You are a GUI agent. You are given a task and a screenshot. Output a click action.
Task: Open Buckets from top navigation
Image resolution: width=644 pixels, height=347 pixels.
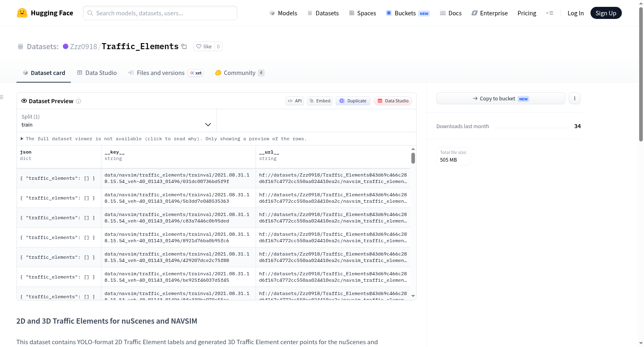point(408,13)
